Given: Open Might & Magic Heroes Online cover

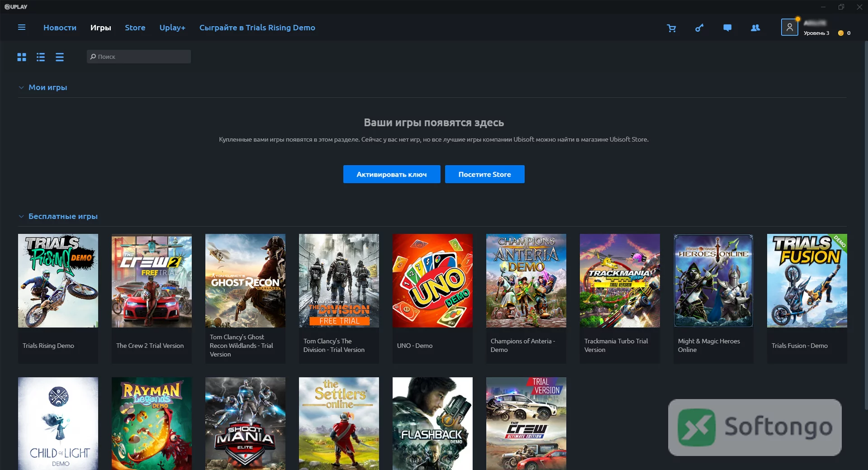Looking at the screenshot, I should (713, 280).
